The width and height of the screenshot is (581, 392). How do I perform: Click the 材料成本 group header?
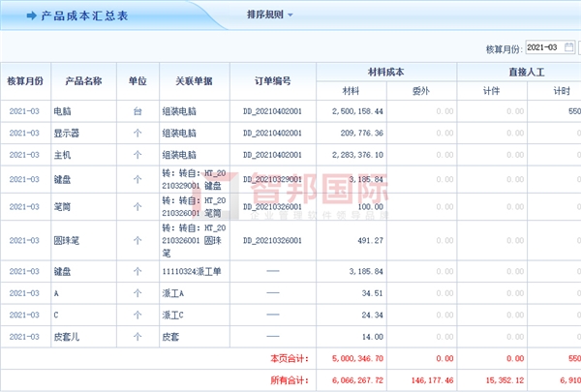pyautogui.click(x=385, y=71)
